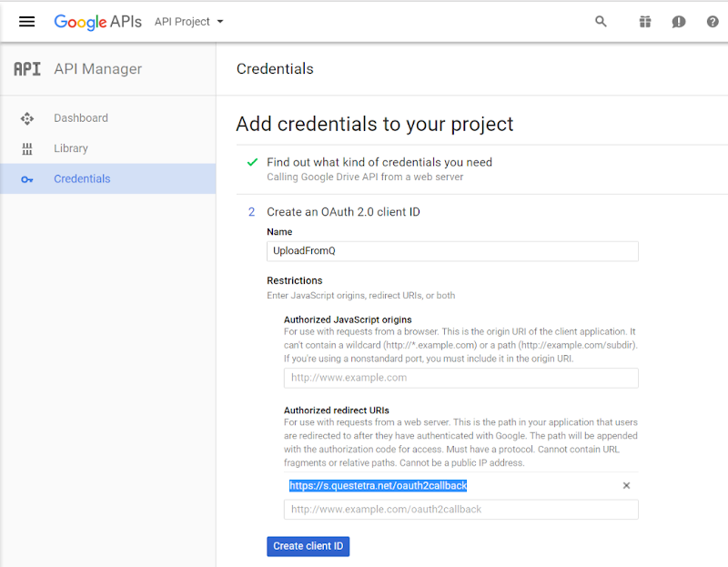728x567 pixels.
Task: Click the completed step 'Find out what kind of credentials you need'
Action: (x=379, y=162)
